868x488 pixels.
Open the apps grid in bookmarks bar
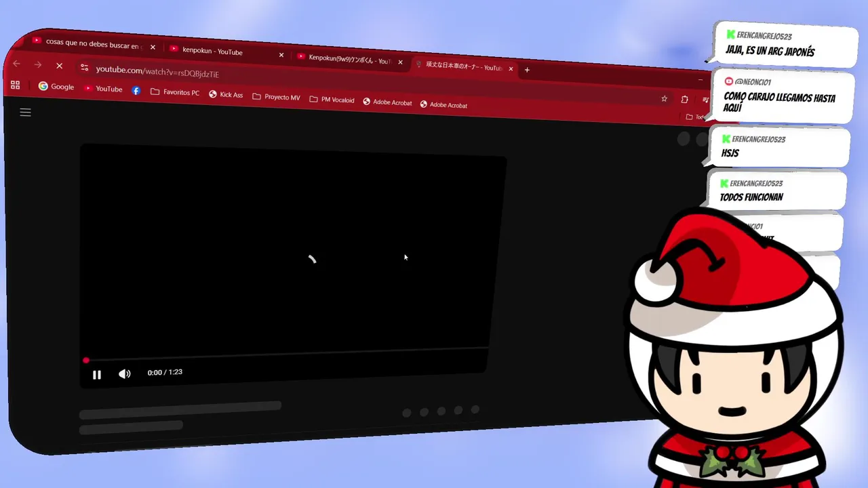(x=15, y=85)
